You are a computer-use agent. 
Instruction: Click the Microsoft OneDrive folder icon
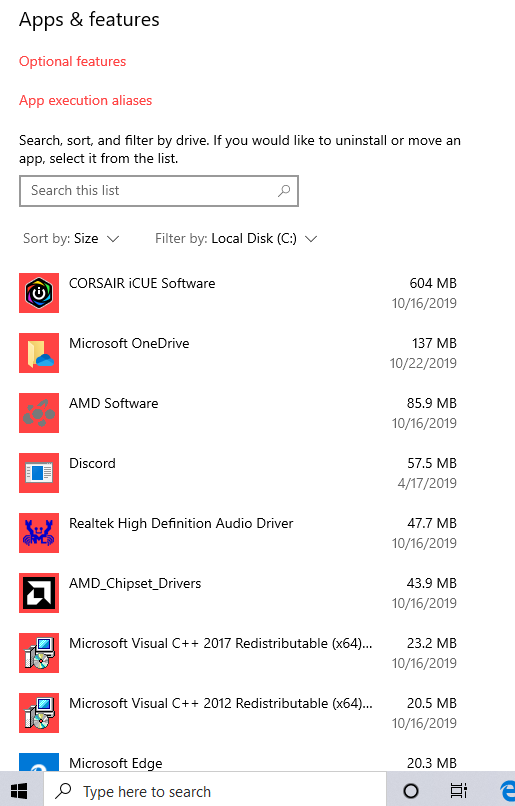(39, 353)
